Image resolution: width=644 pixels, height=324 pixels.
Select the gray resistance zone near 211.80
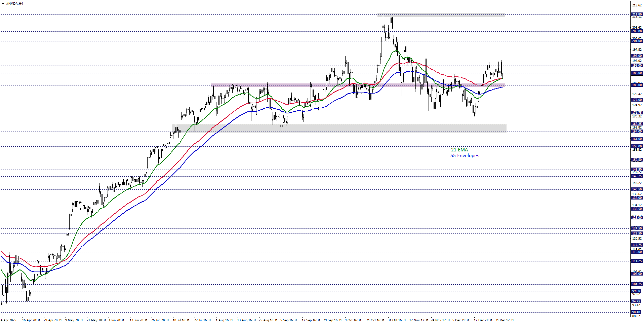(441, 14)
